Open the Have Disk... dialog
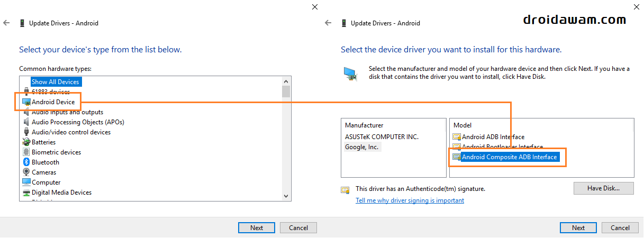 tap(603, 188)
